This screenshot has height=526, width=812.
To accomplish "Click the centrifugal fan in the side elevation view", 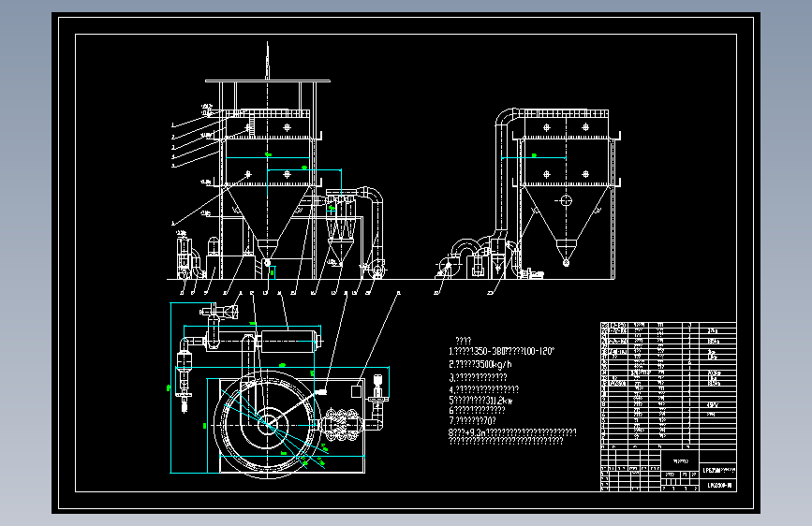I will (x=447, y=268).
